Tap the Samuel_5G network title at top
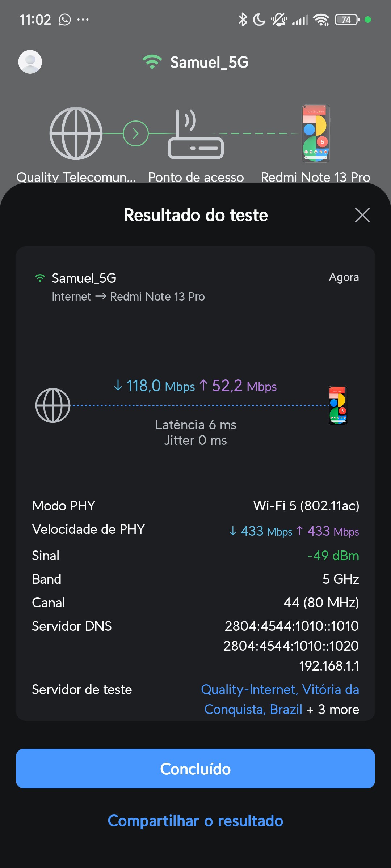This screenshot has width=391, height=868. (x=209, y=62)
